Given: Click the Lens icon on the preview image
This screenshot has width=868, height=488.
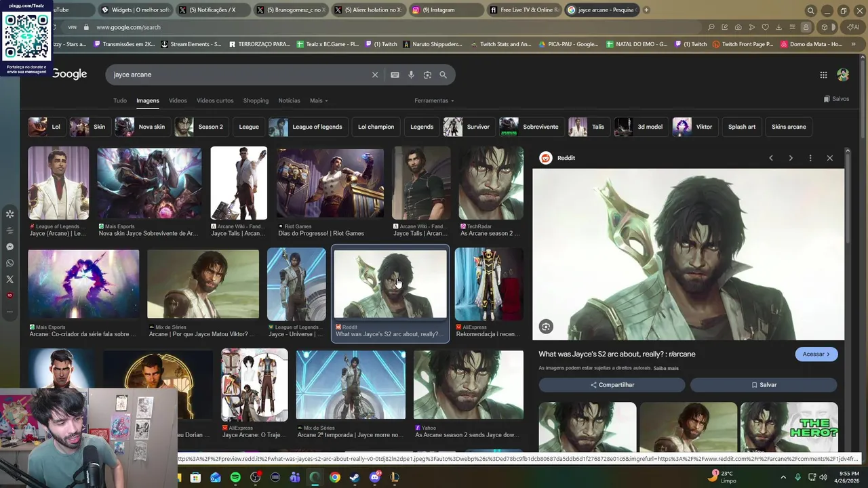Looking at the screenshot, I should [546, 327].
